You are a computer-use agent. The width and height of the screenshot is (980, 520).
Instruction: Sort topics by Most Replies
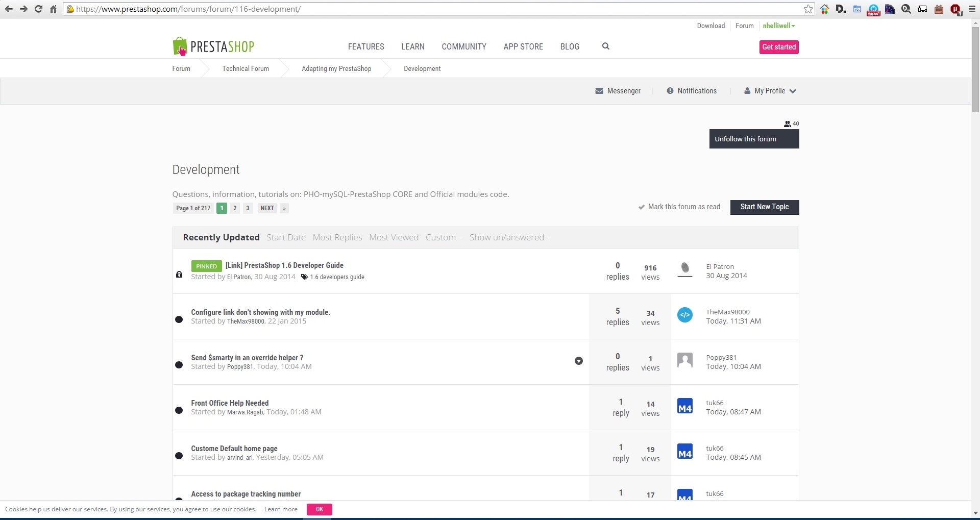pos(337,237)
